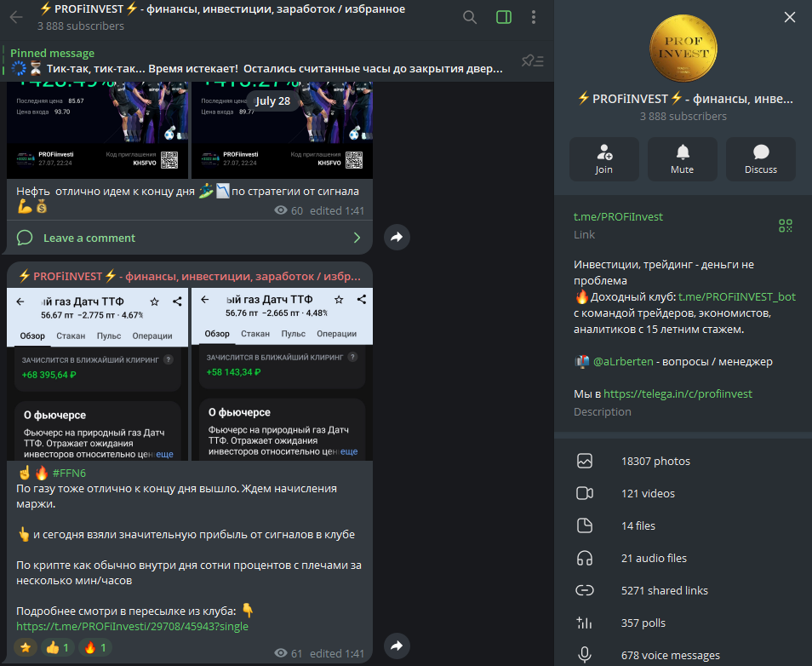The height and width of the screenshot is (666, 812).
Task: Click the video camera icon
Action: (x=585, y=493)
